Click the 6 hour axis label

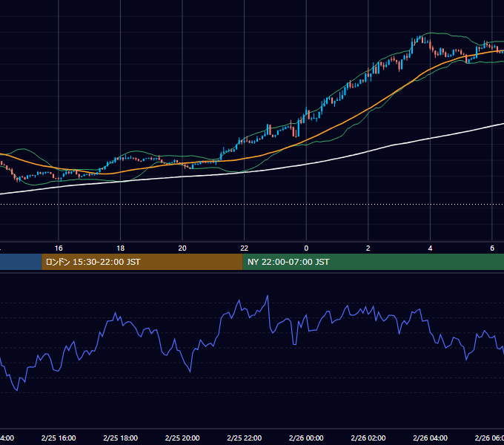tap(492, 248)
